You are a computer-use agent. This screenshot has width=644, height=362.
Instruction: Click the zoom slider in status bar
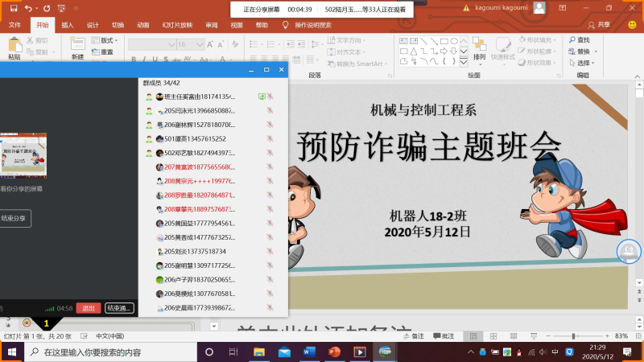tap(573, 335)
